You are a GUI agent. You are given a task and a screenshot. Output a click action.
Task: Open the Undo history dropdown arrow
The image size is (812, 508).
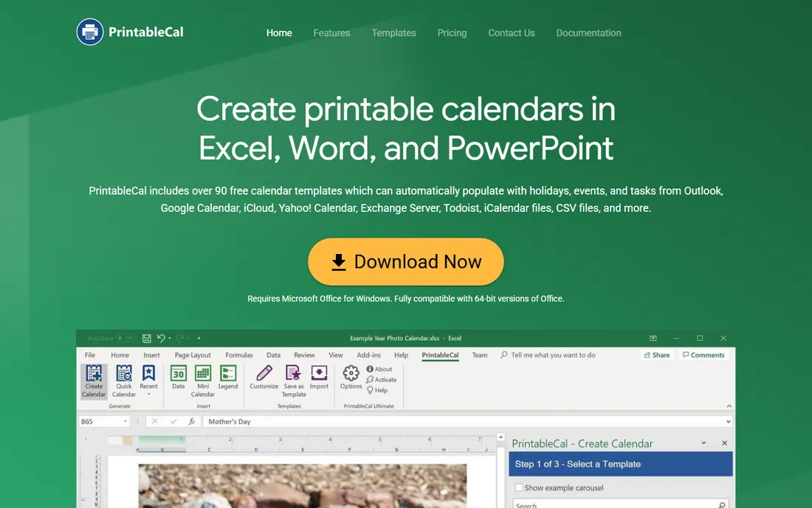tap(169, 339)
